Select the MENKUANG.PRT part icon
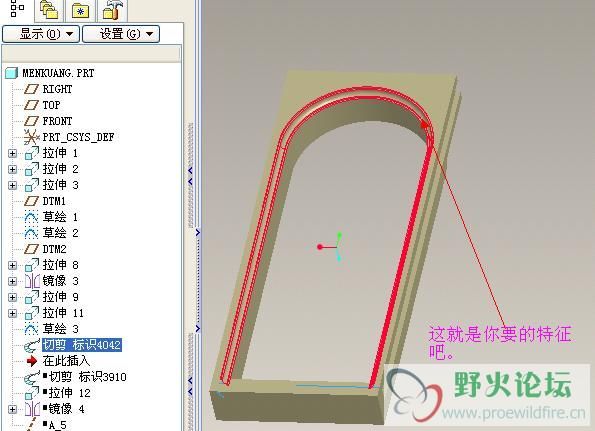595x431 pixels. 12,73
